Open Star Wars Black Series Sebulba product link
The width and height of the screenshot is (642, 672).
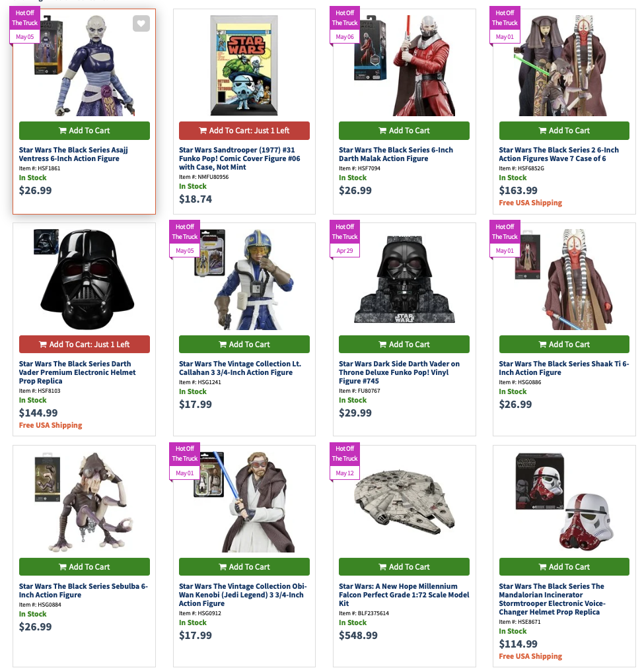(83, 591)
